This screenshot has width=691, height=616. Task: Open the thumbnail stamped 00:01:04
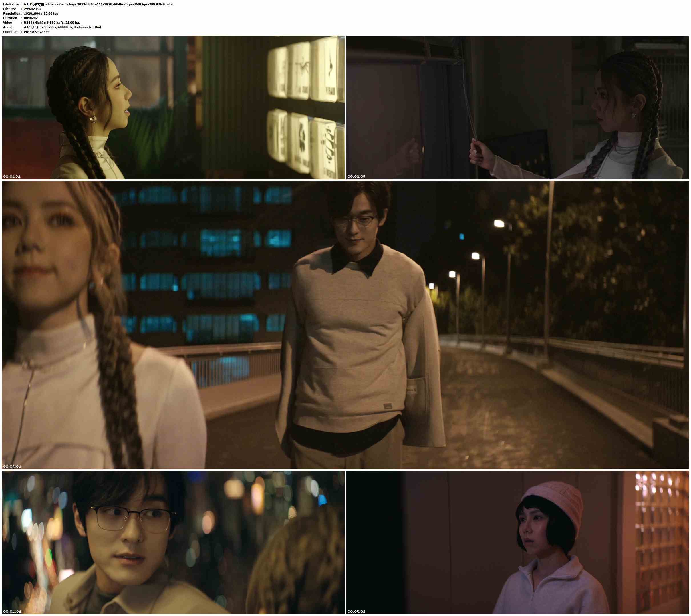[173, 108]
